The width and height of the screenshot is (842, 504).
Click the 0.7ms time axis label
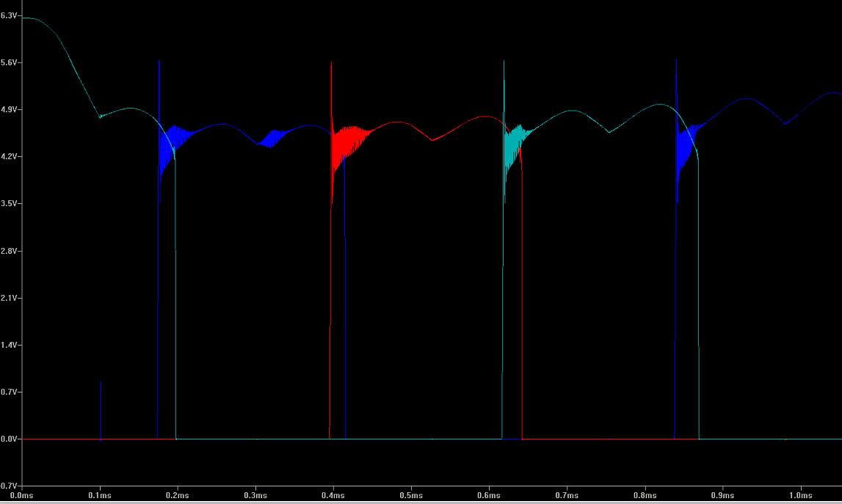[x=567, y=495]
